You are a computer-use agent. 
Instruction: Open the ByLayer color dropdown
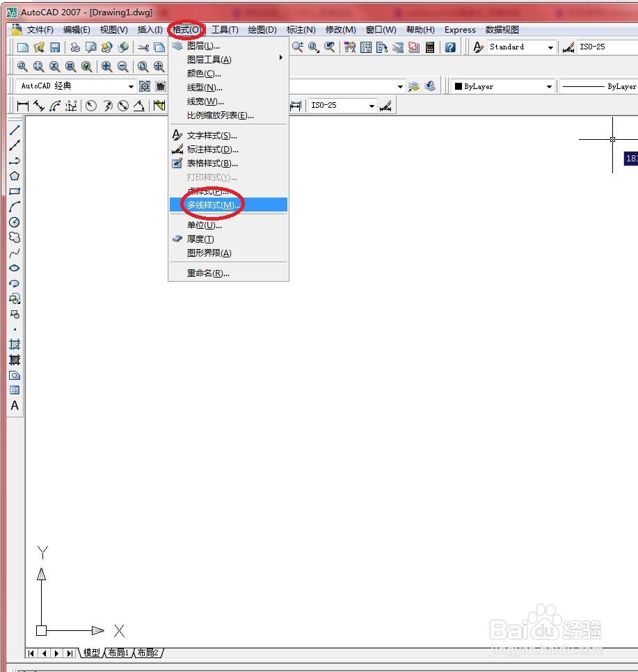click(x=549, y=86)
